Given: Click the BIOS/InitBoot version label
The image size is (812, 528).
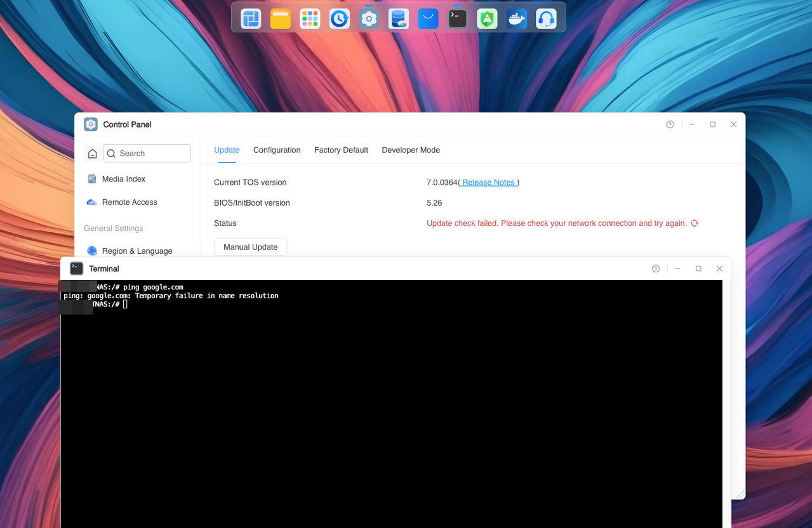Looking at the screenshot, I should (x=252, y=203).
